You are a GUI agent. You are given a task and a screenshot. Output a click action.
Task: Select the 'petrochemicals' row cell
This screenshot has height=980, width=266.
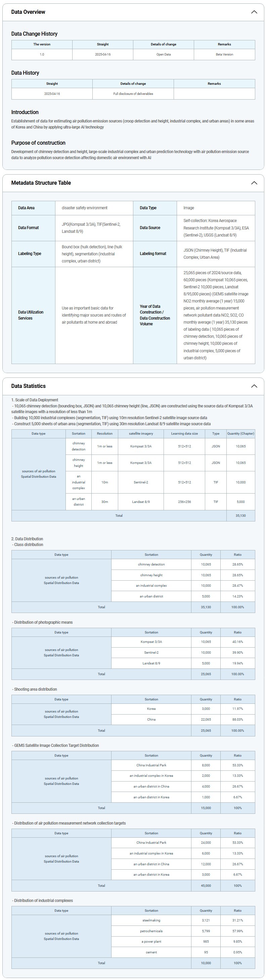pos(151,931)
